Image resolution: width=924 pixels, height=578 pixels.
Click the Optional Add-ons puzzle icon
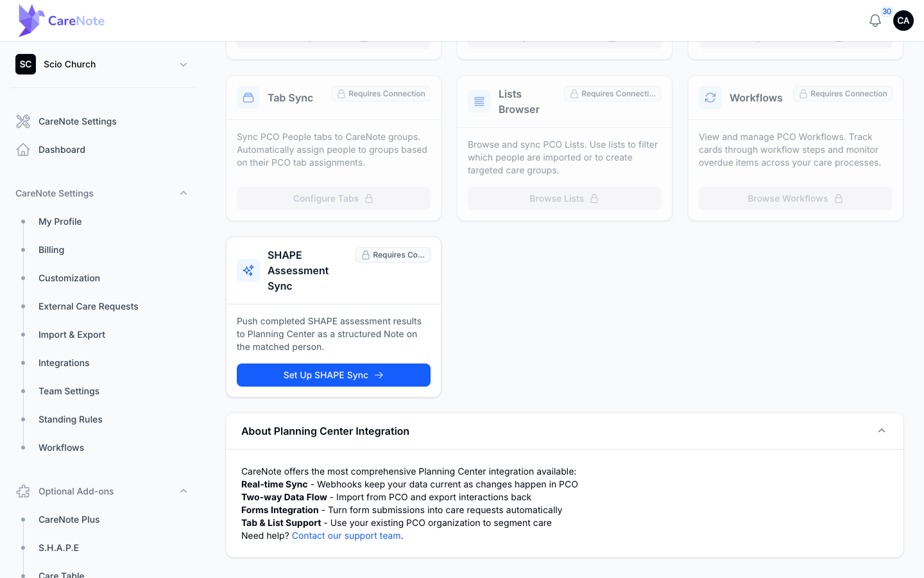click(x=23, y=491)
